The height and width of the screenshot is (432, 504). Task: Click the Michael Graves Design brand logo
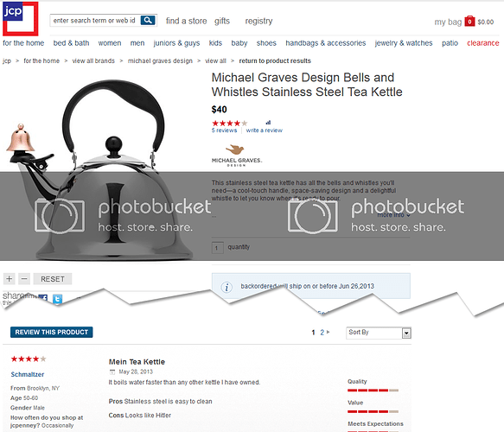coord(237,156)
